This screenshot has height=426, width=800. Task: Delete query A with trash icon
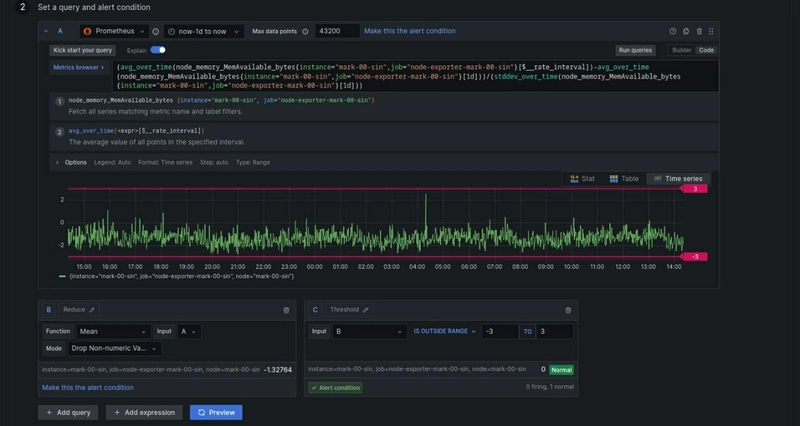click(x=699, y=32)
